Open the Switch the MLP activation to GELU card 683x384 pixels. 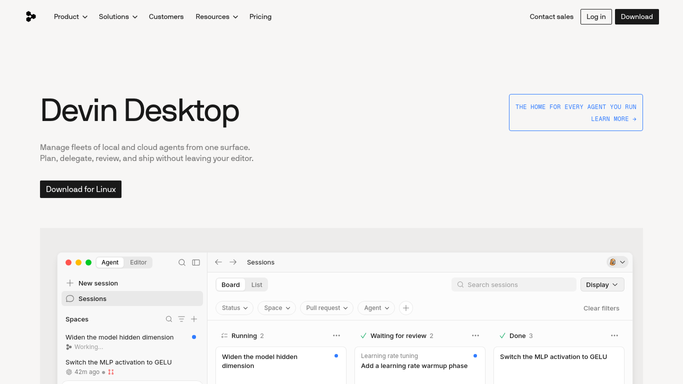coord(559,365)
